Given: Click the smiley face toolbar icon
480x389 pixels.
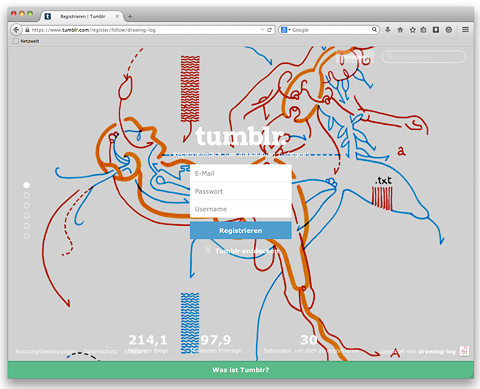Looking at the screenshot, I should (x=449, y=30).
